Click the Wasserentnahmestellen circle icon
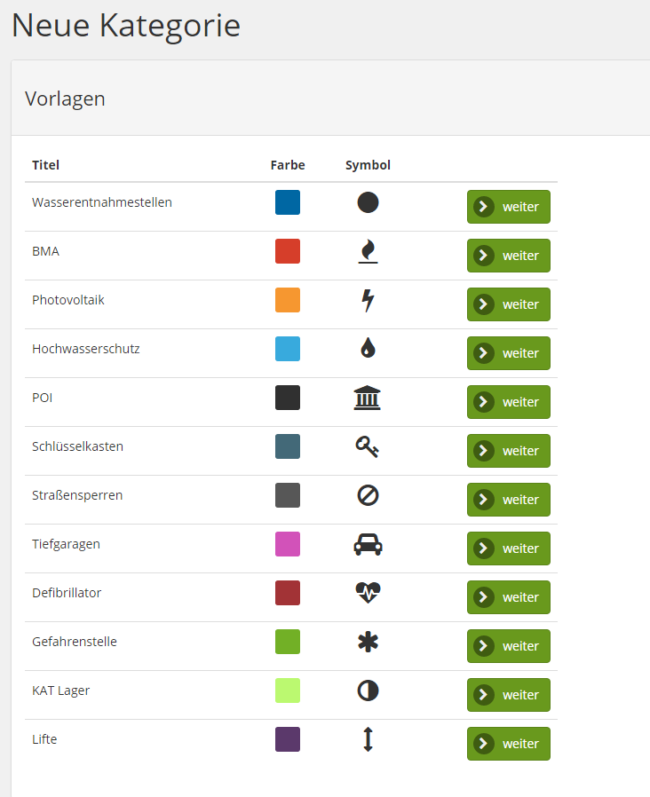This screenshot has height=797, width=650. 368,203
